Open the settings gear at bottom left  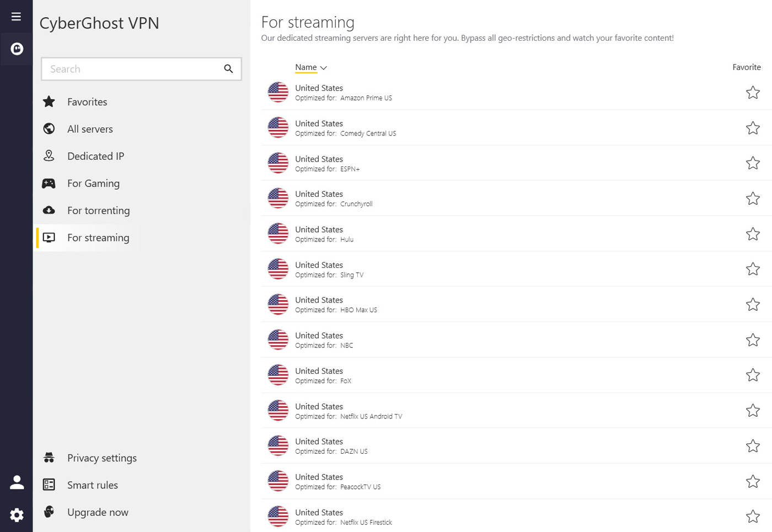click(x=17, y=515)
